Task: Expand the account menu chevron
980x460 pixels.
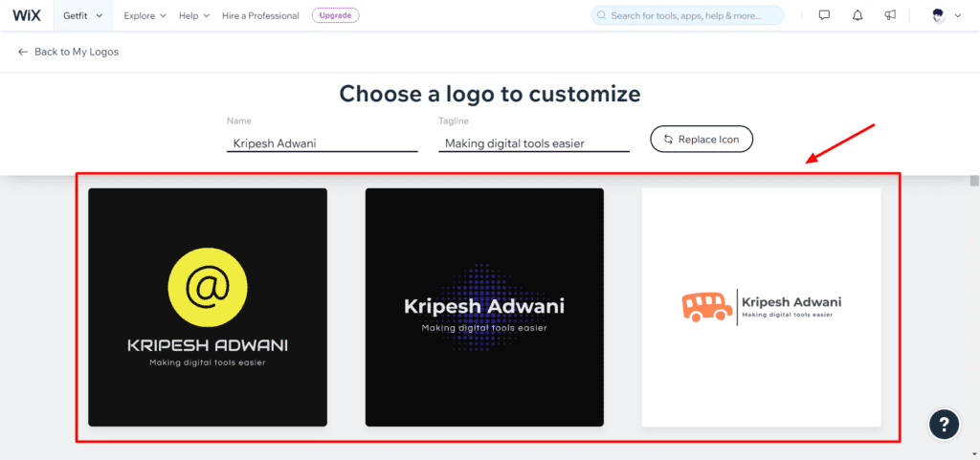Action: tap(957, 16)
